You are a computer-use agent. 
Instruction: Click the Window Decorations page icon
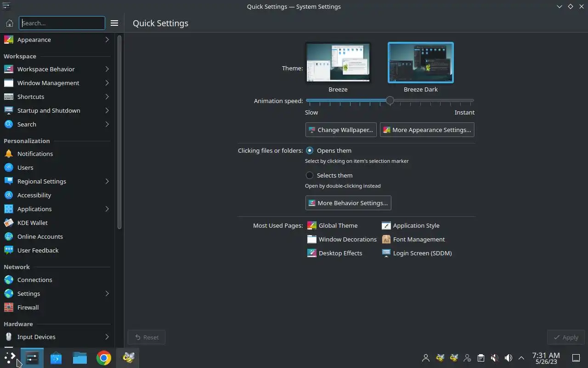point(311,239)
